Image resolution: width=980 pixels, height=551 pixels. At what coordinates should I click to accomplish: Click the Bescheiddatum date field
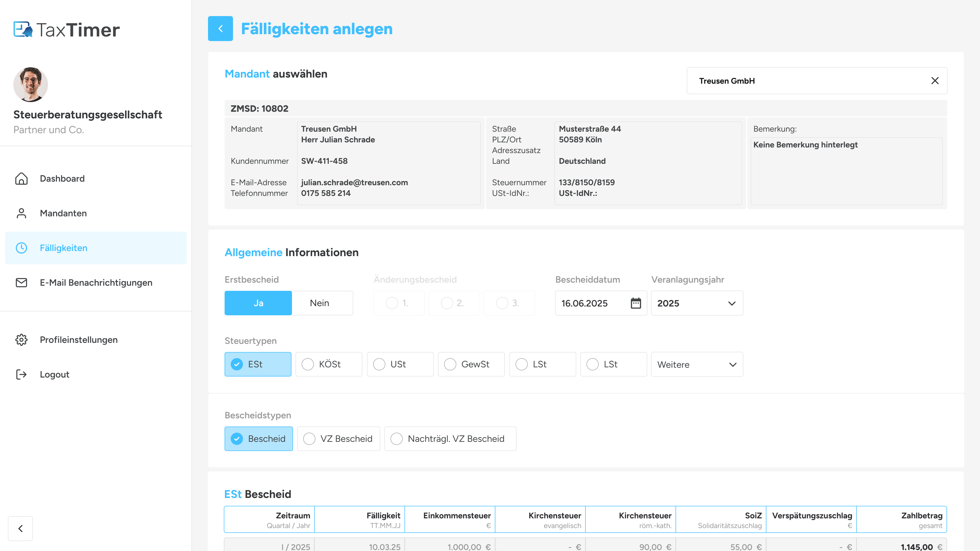pos(601,303)
